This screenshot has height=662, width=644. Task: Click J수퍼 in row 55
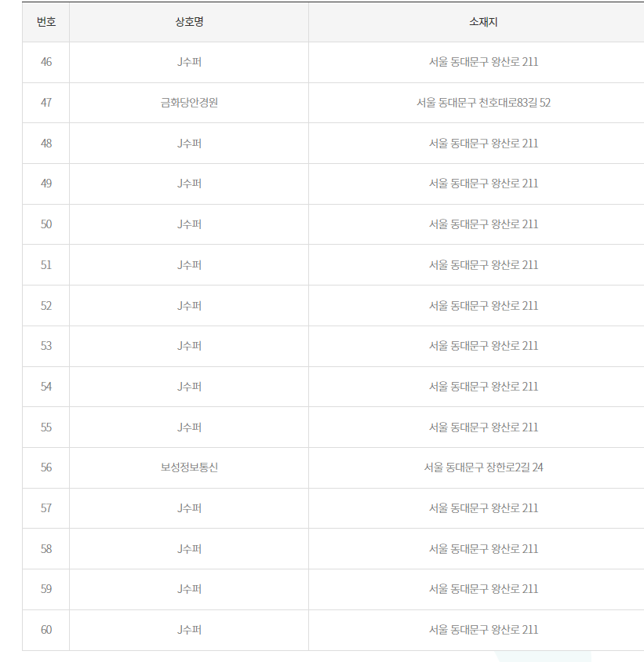point(189,427)
